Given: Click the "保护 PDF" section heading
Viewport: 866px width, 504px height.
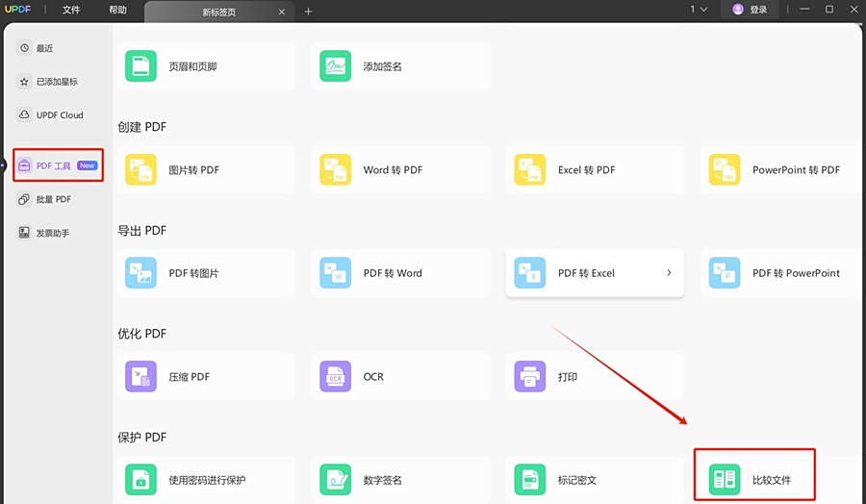Looking at the screenshot, I should [x=142, y=438].
